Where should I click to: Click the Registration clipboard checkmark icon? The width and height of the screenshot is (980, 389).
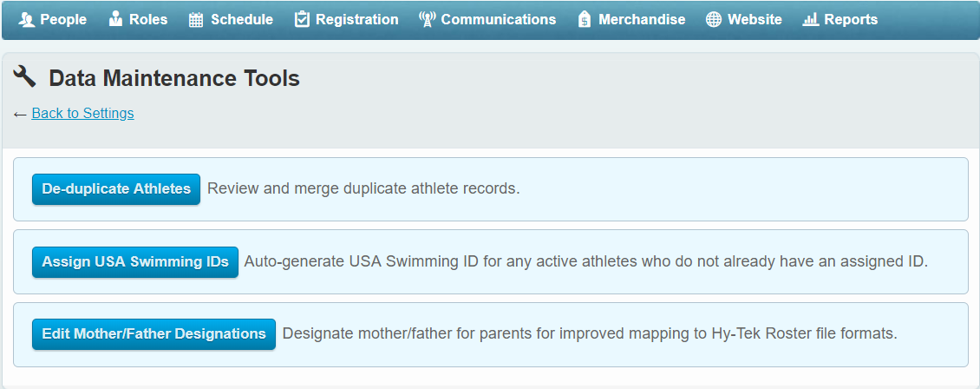click(302, 19)
